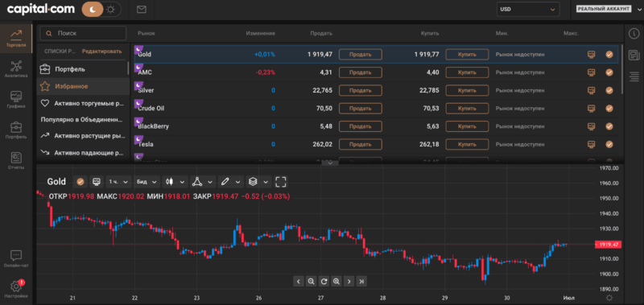Open the 1 ч. timeframe dropdown
The height and width of the screenshot is (305, 644).
click(118, 181)
